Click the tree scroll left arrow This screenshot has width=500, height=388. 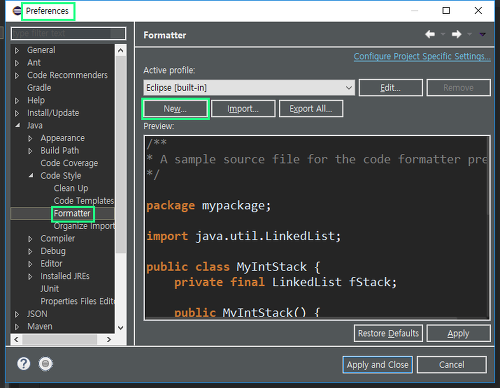coord(16,339)
